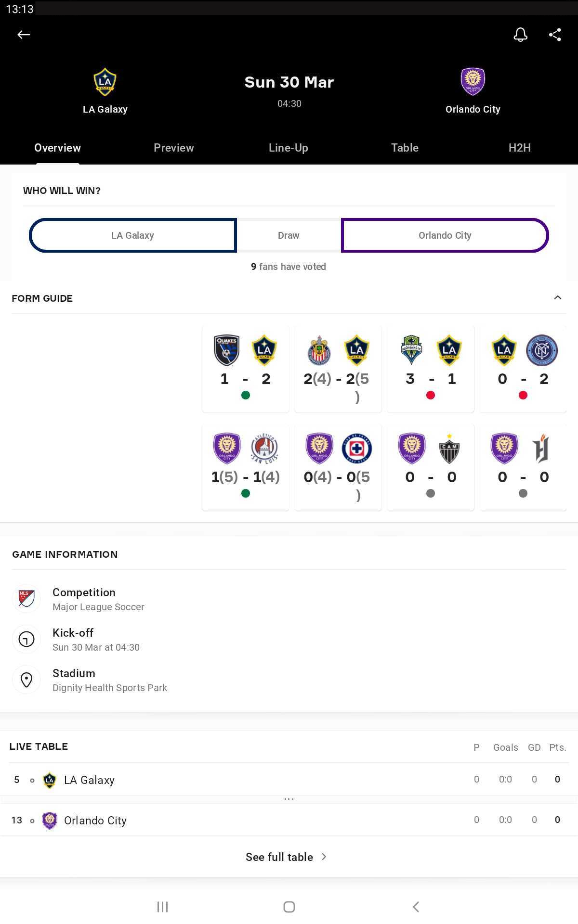Vote for LA Galaxy to win
The width and height of the screenshot is (578, 924).
point(133,235)
